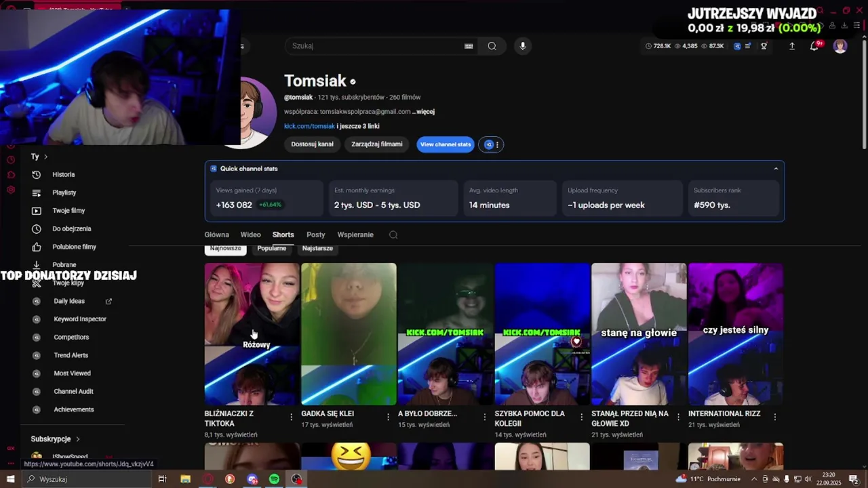Click the Tomsiak channel avatar image
The image size is (868, 488).
257,113
